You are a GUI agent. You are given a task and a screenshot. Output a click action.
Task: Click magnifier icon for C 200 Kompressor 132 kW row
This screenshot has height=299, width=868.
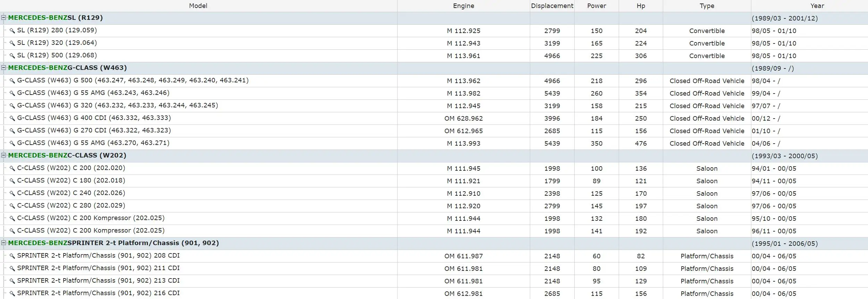(x=12, y=218)
